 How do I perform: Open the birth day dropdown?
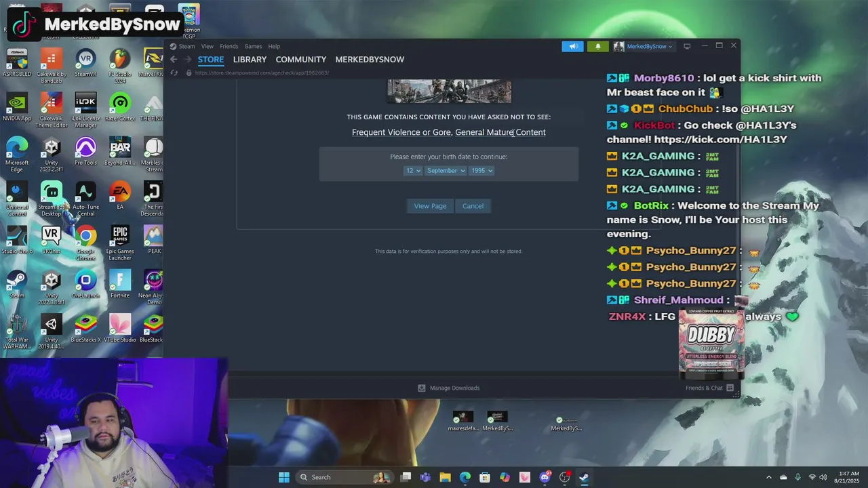click(413, 171)
